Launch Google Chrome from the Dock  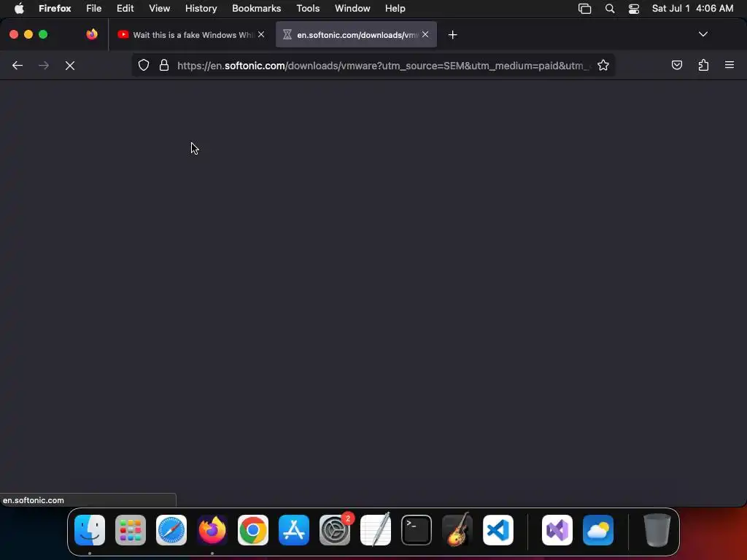[253, 530]
